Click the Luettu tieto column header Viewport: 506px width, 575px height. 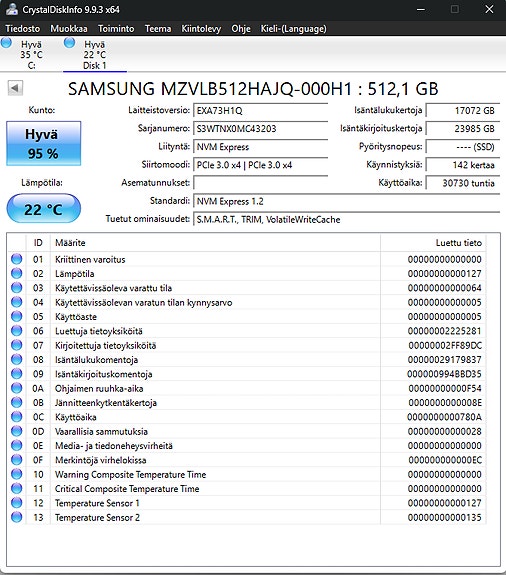click(433, 243)
